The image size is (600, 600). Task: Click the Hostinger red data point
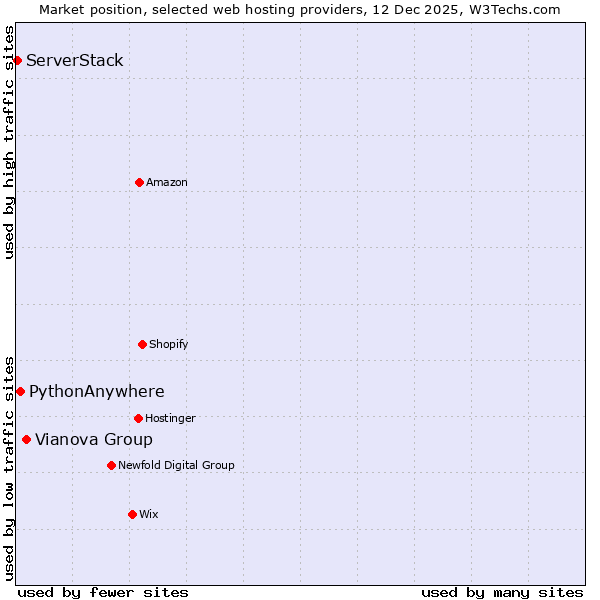[139, 418]
